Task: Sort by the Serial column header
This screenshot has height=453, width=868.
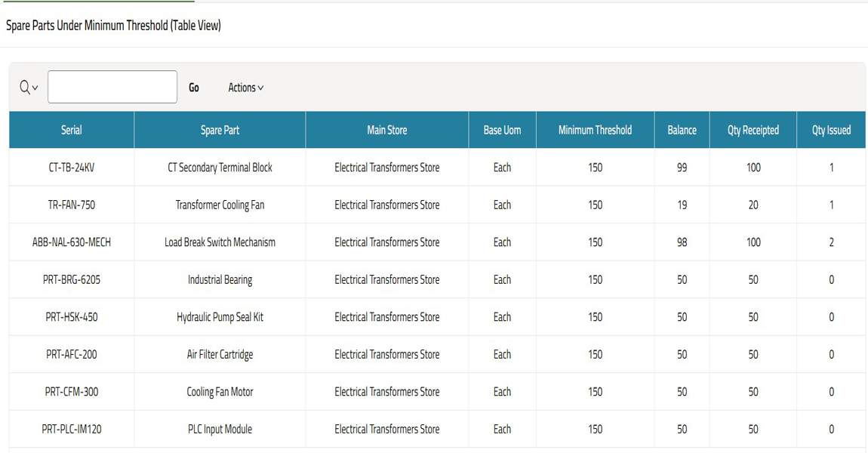Action: tap(72, 130)
